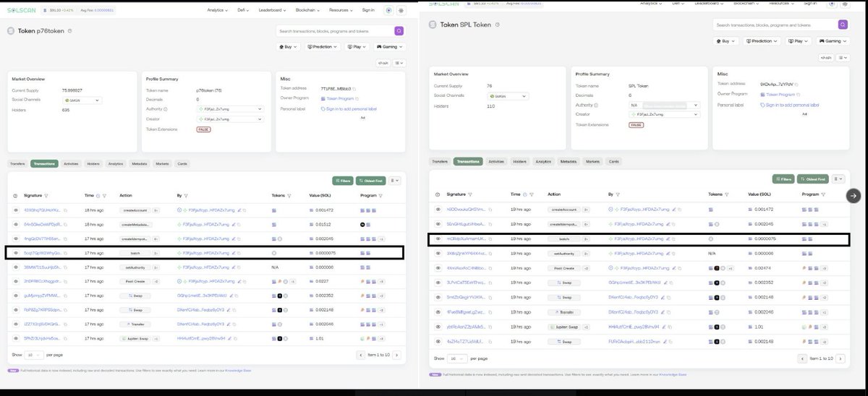Toggle eye icon for left setAuthority row
The image size is (868, 396).
(16, 267)
